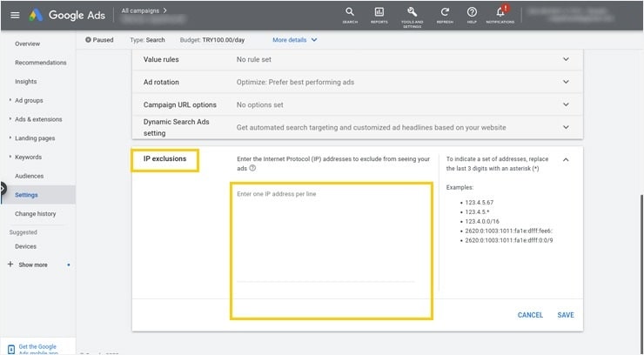Open the More details dropdown
The width and height of the screenshot is (644, 355).
click(295, 40)
